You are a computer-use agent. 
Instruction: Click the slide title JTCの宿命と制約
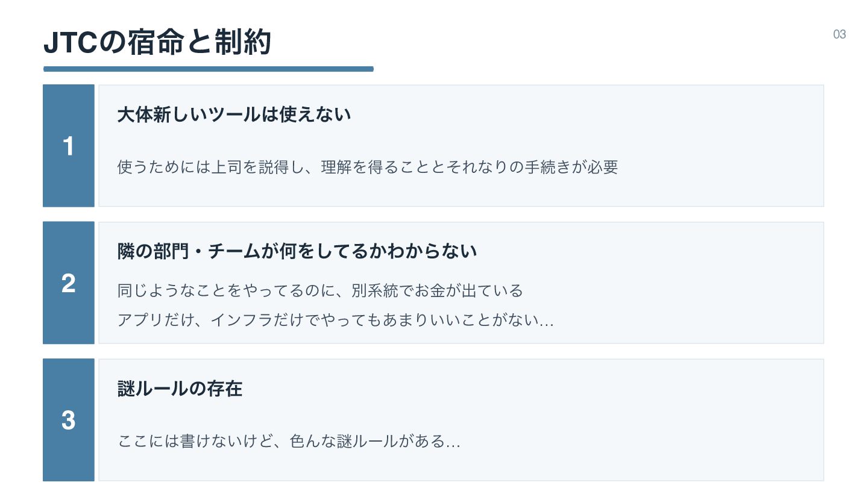[157, 43]
